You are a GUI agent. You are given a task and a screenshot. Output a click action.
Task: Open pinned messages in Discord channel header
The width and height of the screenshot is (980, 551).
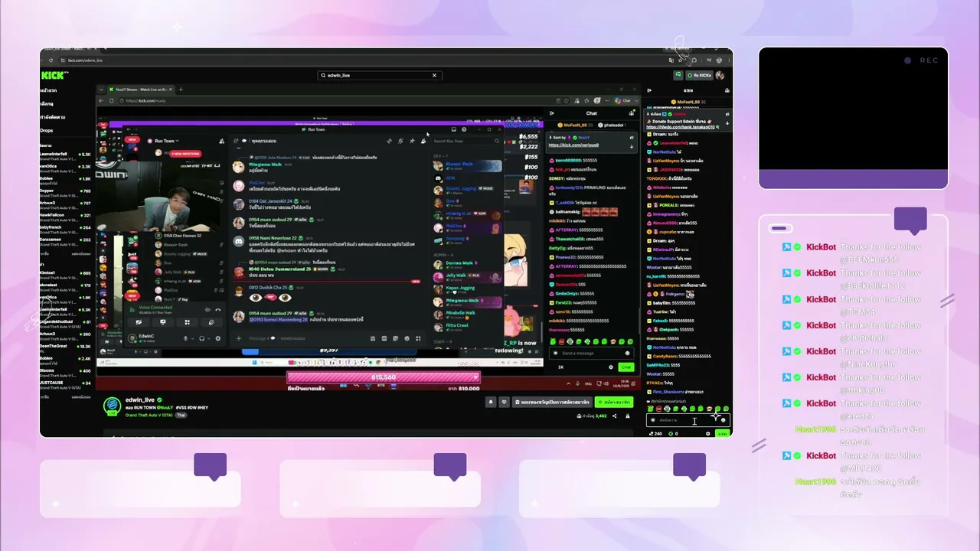412,141
